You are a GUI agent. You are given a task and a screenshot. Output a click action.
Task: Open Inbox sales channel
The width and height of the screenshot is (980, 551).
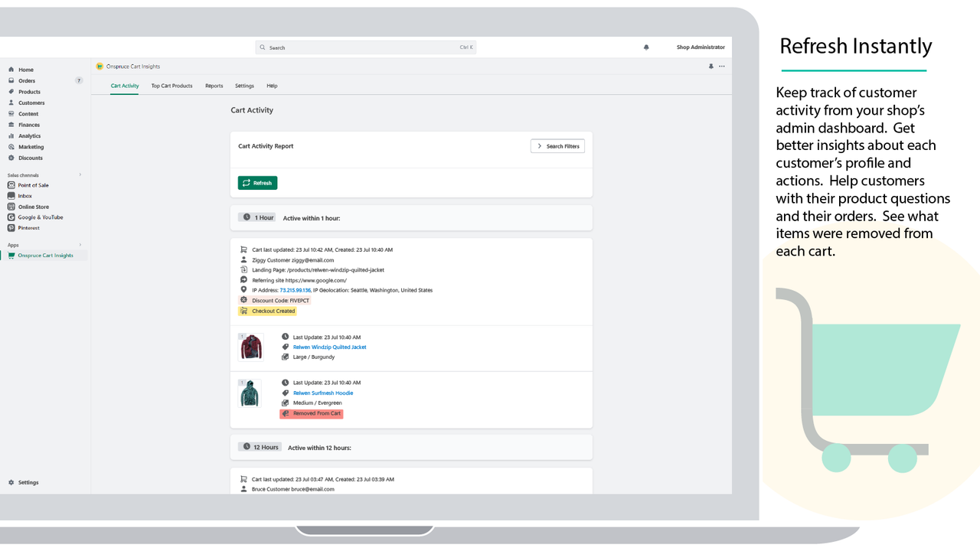point(24,196)
